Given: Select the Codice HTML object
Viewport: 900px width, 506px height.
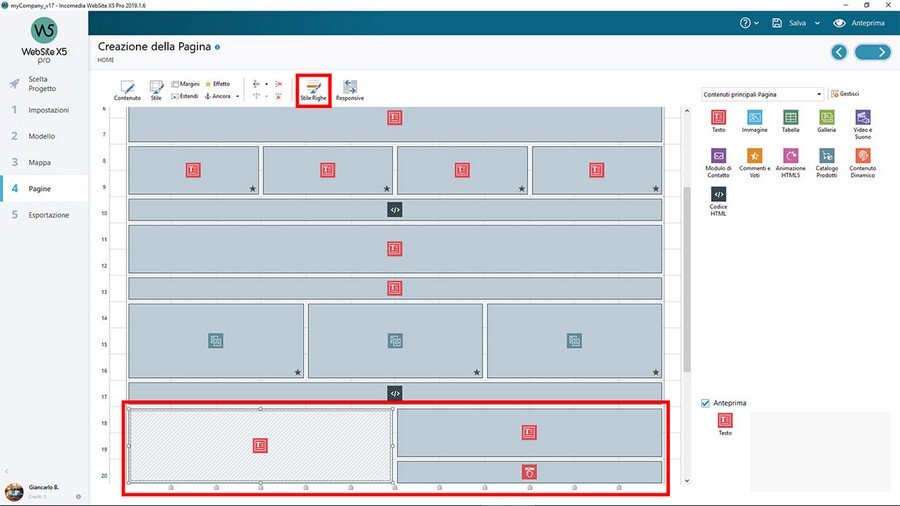Looking at the screenshot, I should click(718, 198).
